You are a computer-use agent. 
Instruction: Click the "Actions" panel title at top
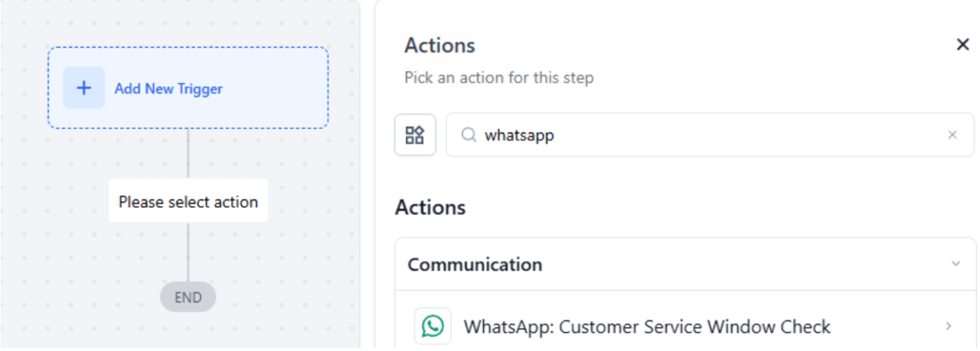click(x=439, y=45)
